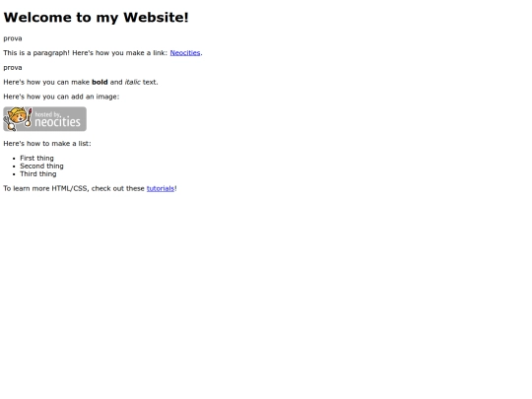Screen dimensions: 532x399
Task: Select the 'Third thing' list item
Action: pos(38,174)
